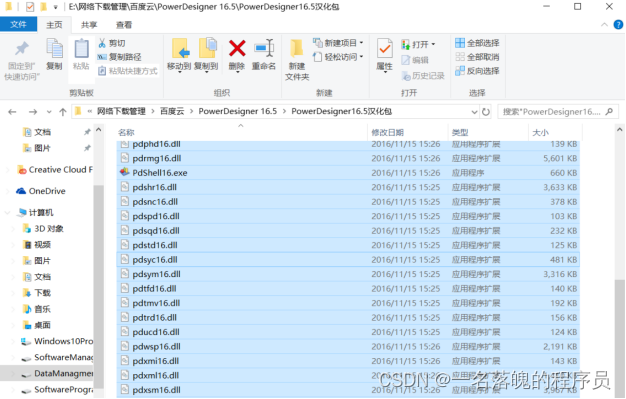This screenshot has height=399, width=626.
Task: Select the Windows10Pro drive
Action: [x=57, y=341]
